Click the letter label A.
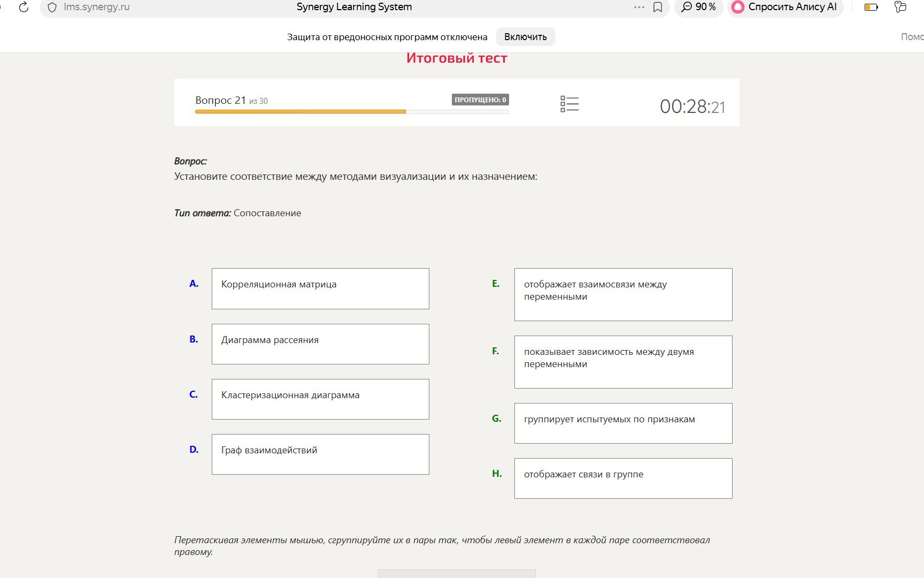The width and height of the screenshot is (924, 578). click(194, 284)
